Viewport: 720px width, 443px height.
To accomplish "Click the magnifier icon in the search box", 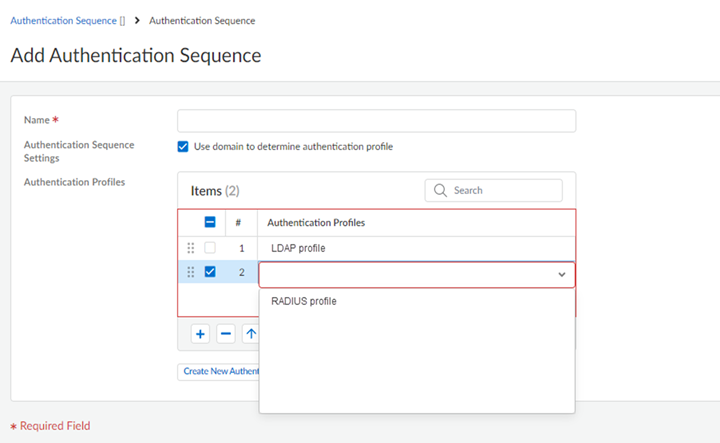I will pyautogui.click(x=440, y=190).
